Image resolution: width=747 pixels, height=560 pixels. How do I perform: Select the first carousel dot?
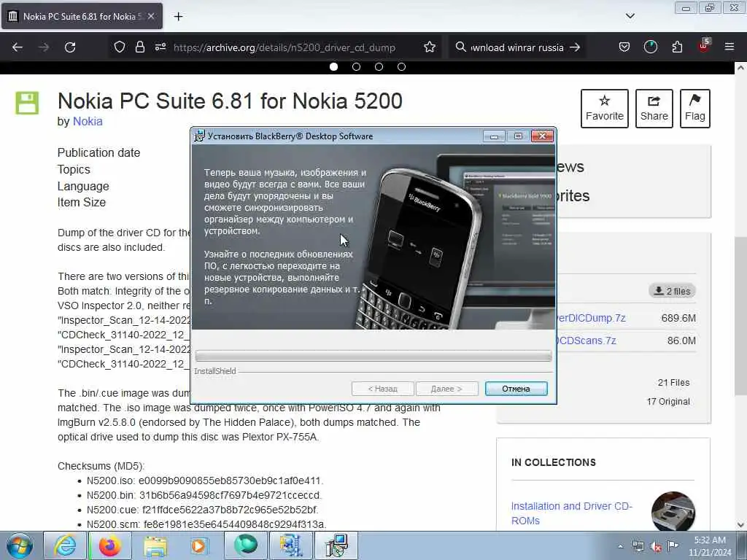coord(334,66)
